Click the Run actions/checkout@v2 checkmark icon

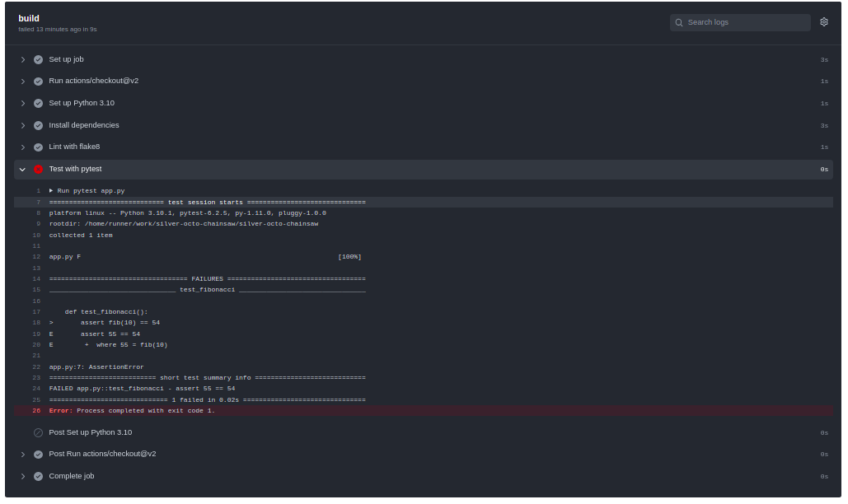pyautogui.click(x=38, y=82)
